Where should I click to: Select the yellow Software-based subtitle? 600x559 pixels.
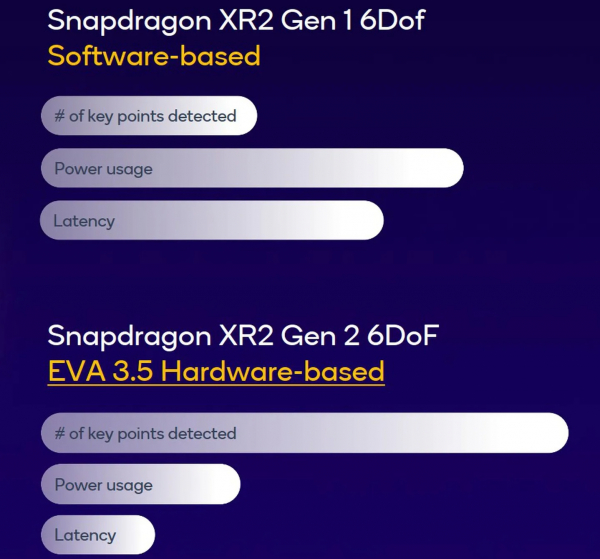point(154,56)
